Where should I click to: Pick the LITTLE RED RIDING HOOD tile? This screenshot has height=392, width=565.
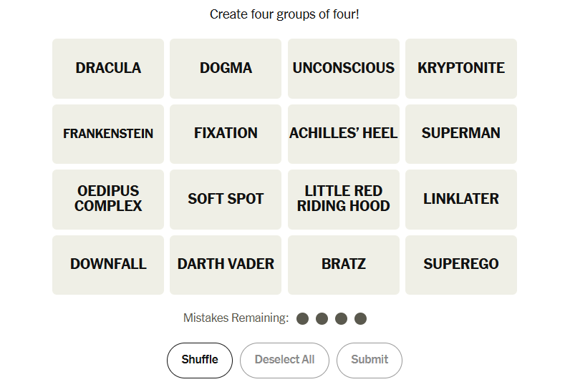344,199
